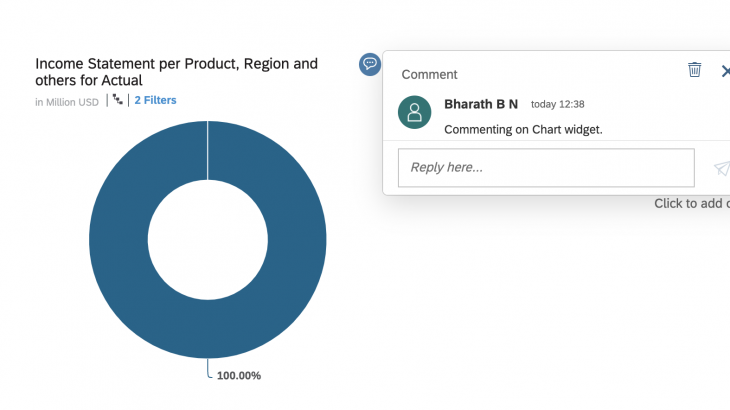This screenshot has height=410, width=730.
Task: Click the 'Click to add' placeholder text
Action: pyautogui.click(x=691, y=204)
